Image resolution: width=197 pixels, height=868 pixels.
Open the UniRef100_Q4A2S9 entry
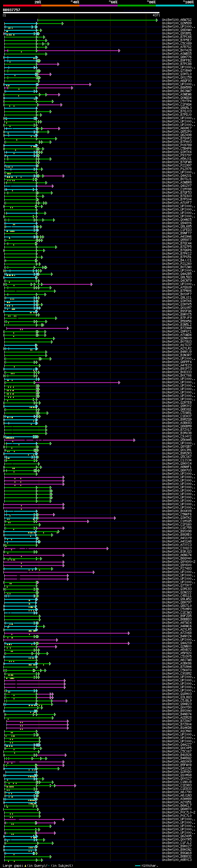pos(177,643)
